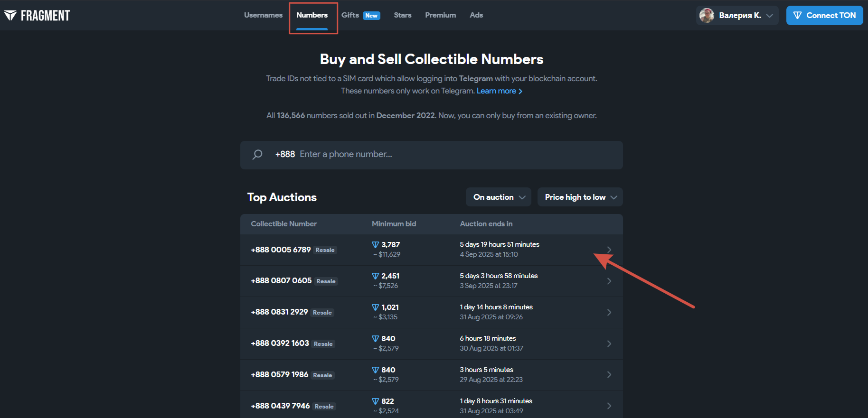Click TON icon beside 2,451 bid
This screenshot has width=868, height=418.
(375, 276)
